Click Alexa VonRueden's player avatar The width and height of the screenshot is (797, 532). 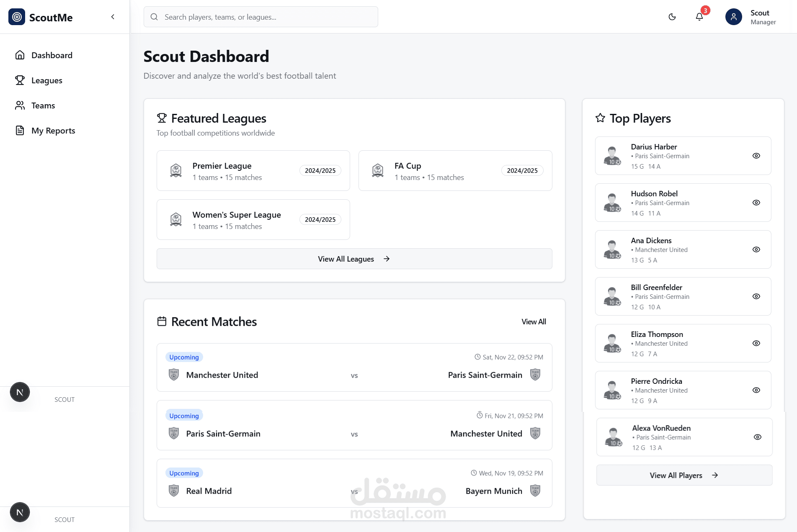point(614,437)
